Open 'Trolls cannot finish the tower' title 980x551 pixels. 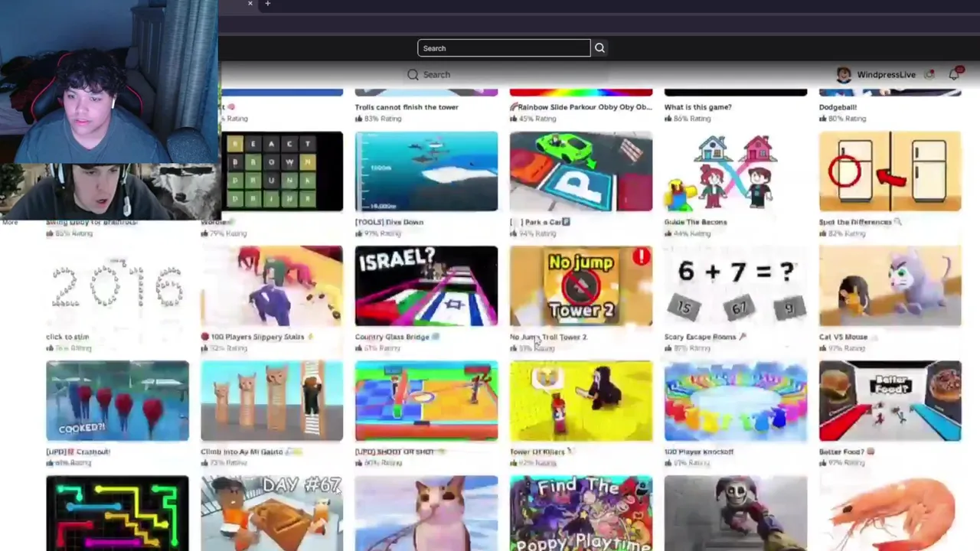point(407,107)
